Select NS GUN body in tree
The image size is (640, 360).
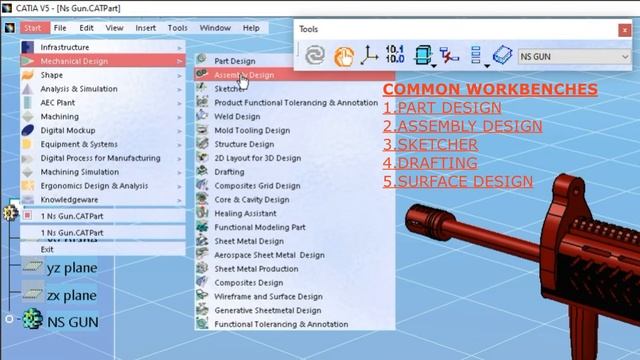tap(73, 322)
